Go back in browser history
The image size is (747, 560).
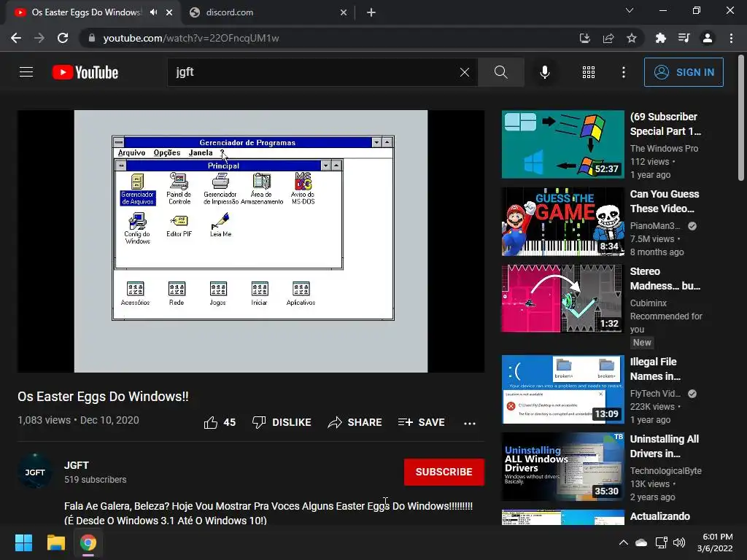tap(16, 38)
